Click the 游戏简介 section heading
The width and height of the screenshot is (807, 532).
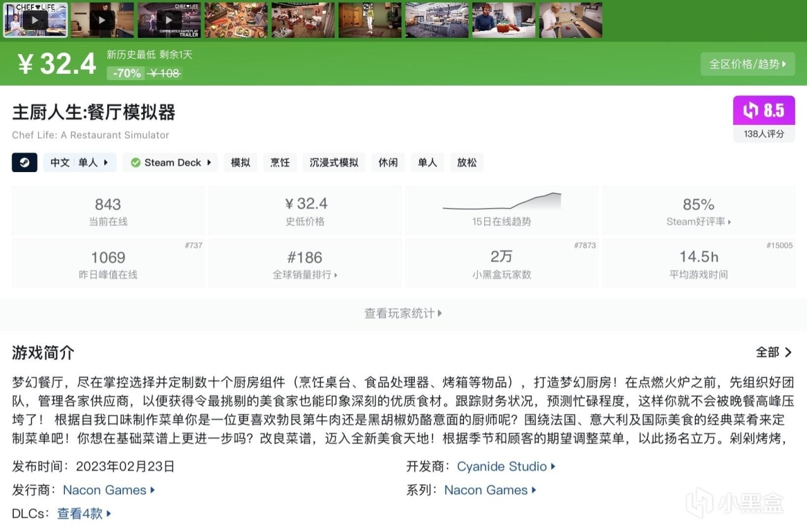pos(44,352)
